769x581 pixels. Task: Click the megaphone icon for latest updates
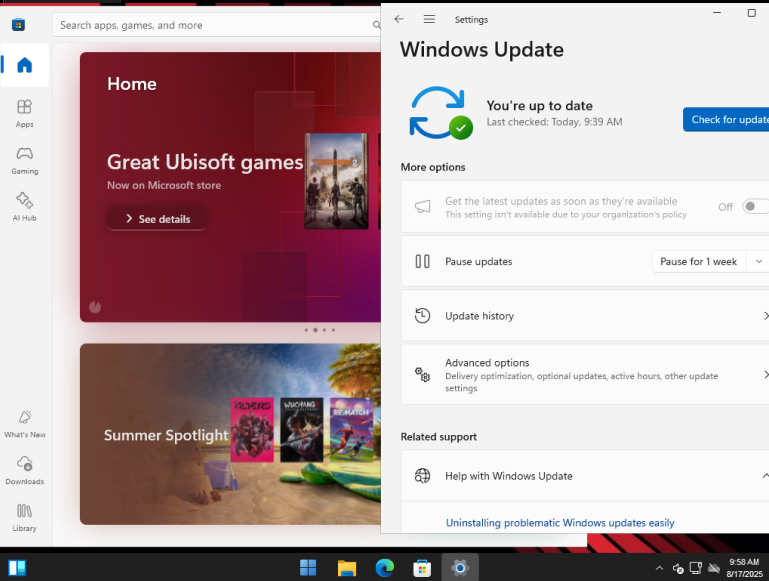pos(422,206)
